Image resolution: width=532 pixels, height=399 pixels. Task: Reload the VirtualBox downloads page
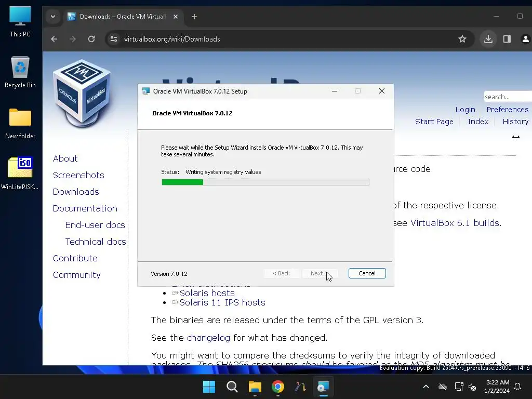(x=91, y=39)
